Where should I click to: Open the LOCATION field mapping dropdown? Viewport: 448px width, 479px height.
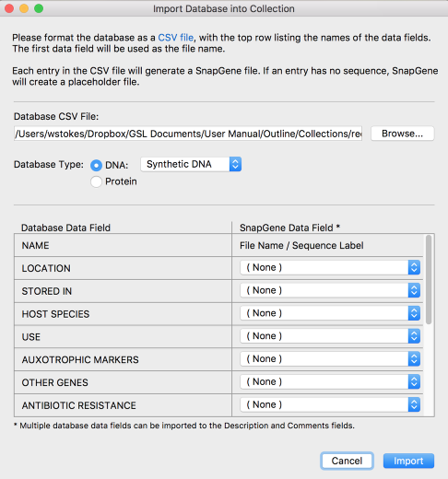point(330,267)
